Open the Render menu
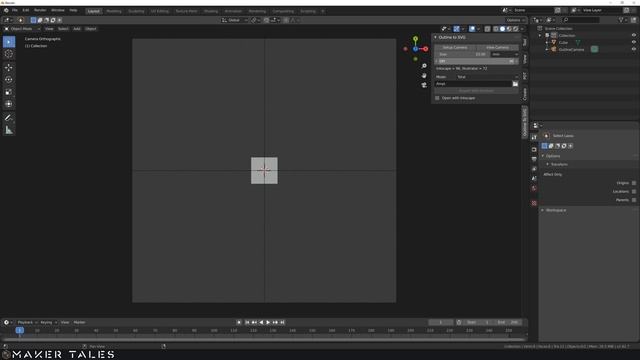Image resolution: width=640 pixels, height=360 pixels. 40,10
